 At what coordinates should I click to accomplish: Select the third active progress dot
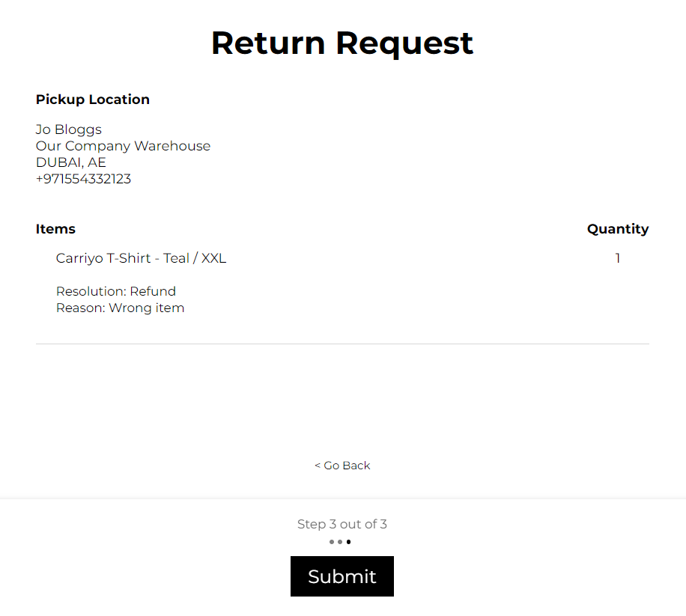tap(348, 542)
